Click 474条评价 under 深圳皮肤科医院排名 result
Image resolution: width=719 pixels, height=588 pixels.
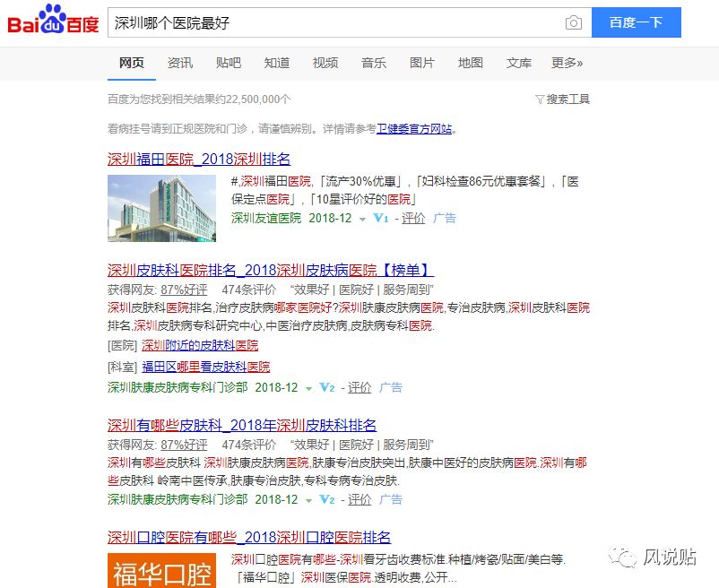[249, 290]
